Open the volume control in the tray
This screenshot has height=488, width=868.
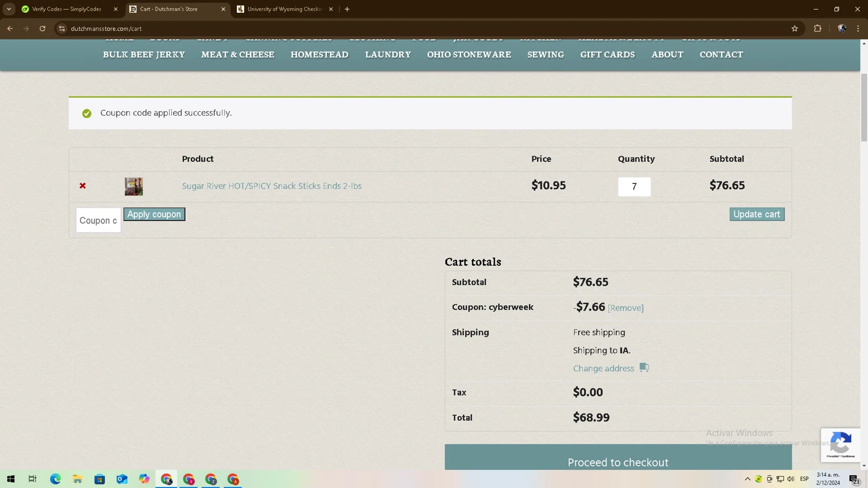pos(791,479)
